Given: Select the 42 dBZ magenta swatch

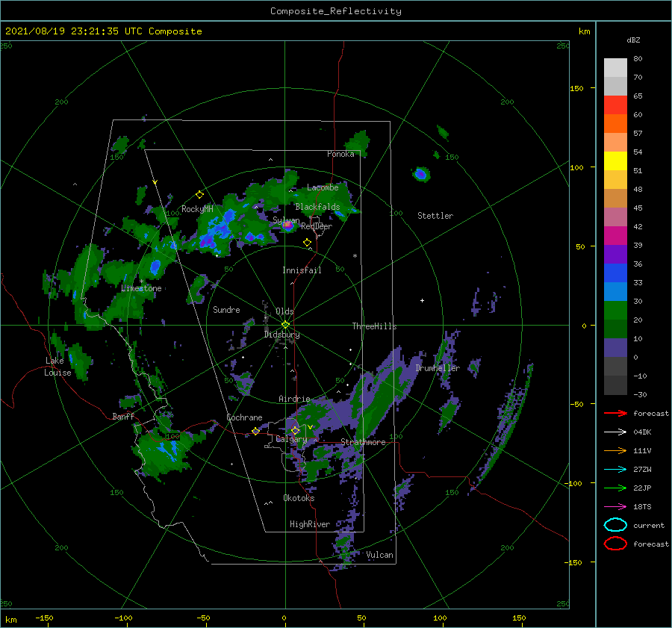Looking at the screenshot, I should tap(615, 236).
